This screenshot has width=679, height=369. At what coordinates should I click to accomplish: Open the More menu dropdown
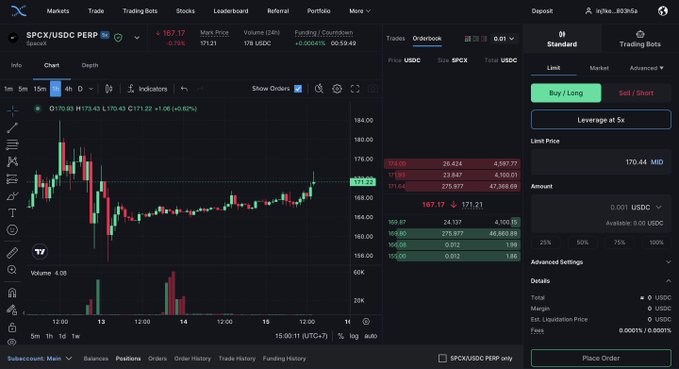point(360,11)
